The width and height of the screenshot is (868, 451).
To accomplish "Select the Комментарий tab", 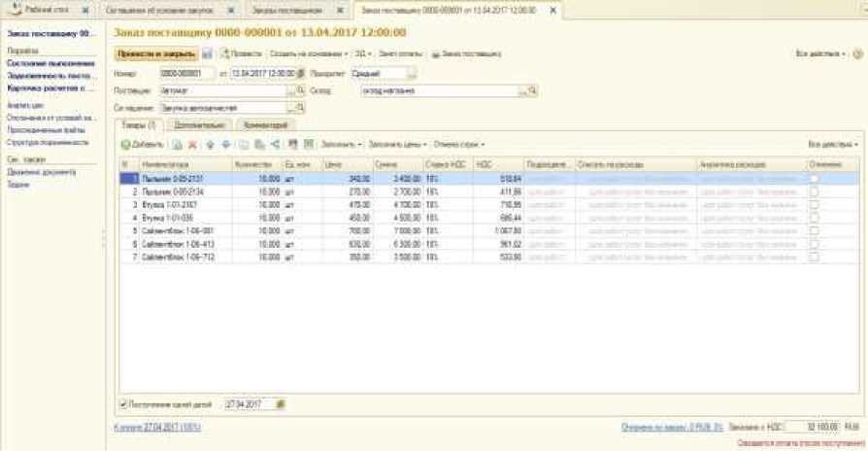I will pyautogui.click(x=266, y=125).
